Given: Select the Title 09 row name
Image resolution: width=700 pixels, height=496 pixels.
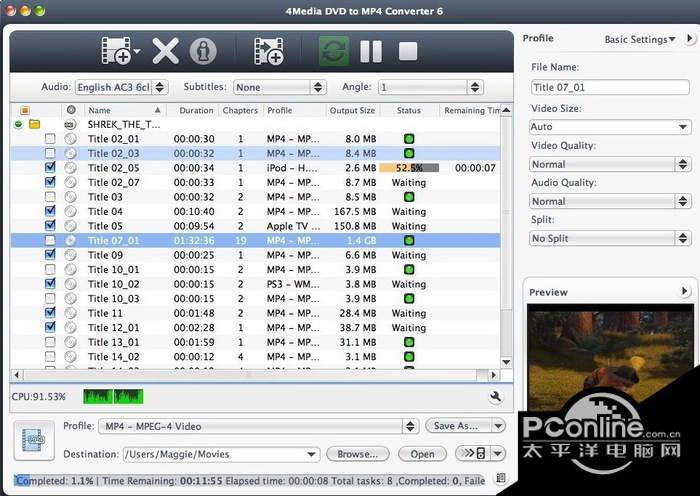Looking at the screenshot, I should coord(105,255).
